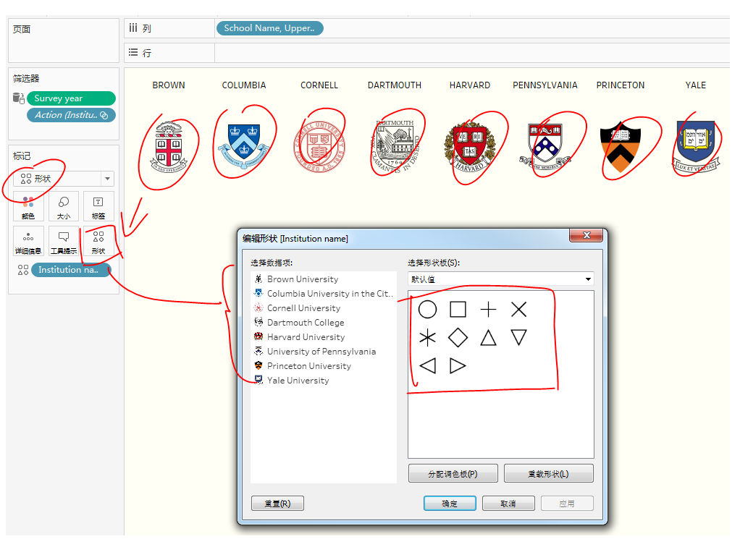Select Columbia University in the data item list
This screenshot has width=740, height=560.
pos(323,294)
